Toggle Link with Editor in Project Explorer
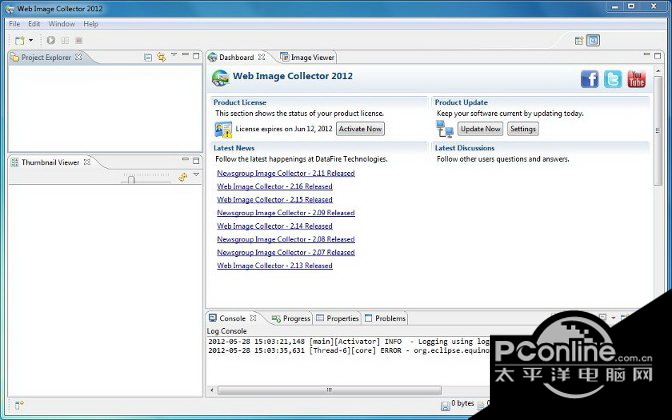672x420 pixels. [x=161, y=57]
